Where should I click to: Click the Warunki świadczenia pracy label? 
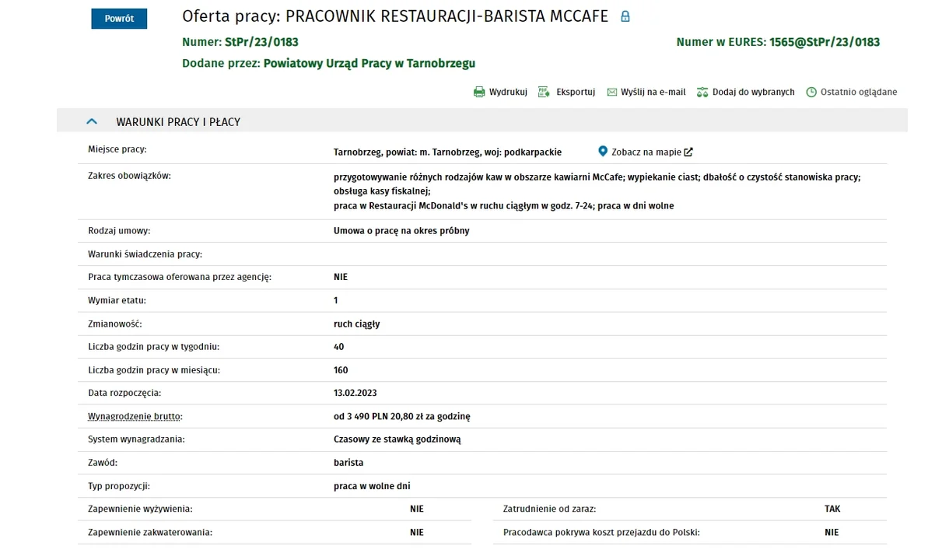click(145, 254)
